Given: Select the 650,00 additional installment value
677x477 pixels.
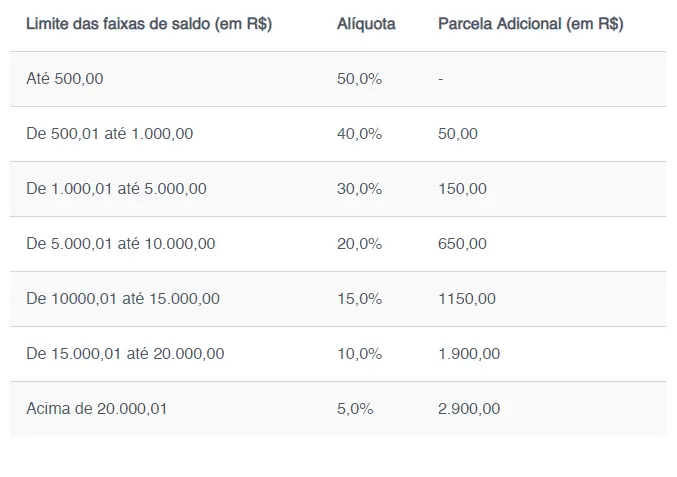Looking at the screenshot, I should point(462,244).
